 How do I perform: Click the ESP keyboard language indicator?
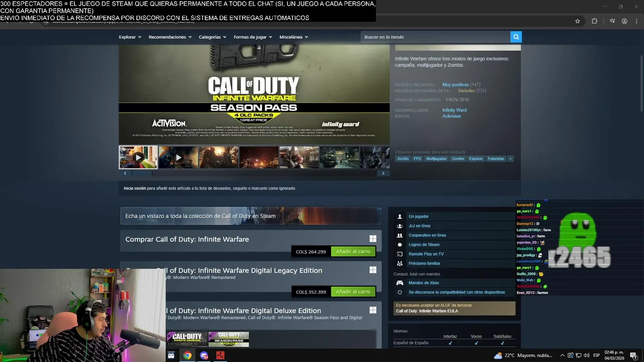(x=596, y=355)
